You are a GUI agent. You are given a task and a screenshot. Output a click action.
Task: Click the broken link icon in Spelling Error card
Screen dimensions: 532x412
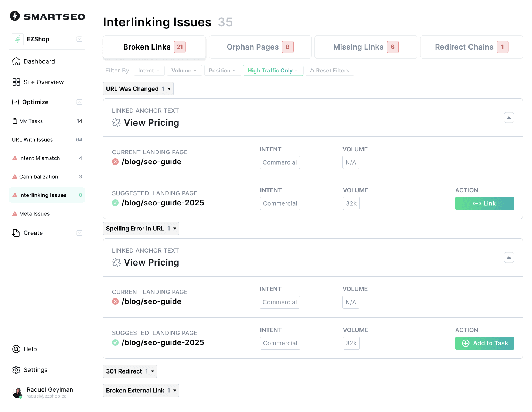coord(116,263)
